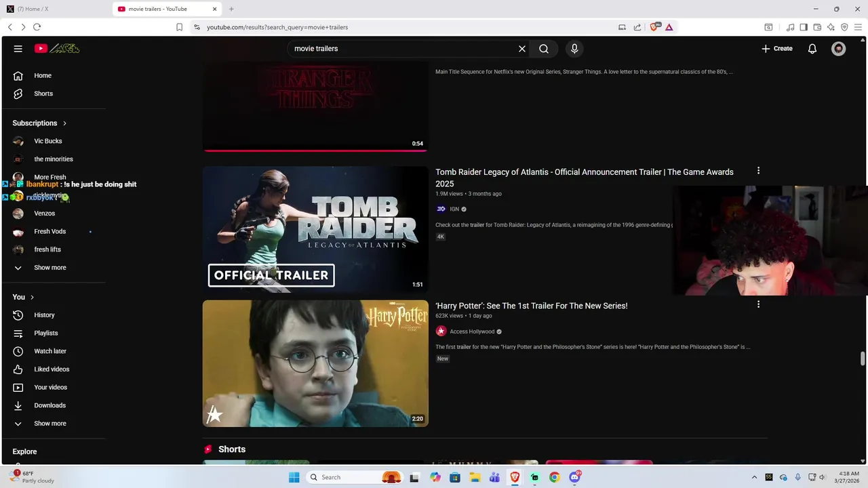The width and height of the screenshot is (868, 488).
Task: Open Leo AI sparkle icon
Action: pyautogui.click(x=831, y=27)
